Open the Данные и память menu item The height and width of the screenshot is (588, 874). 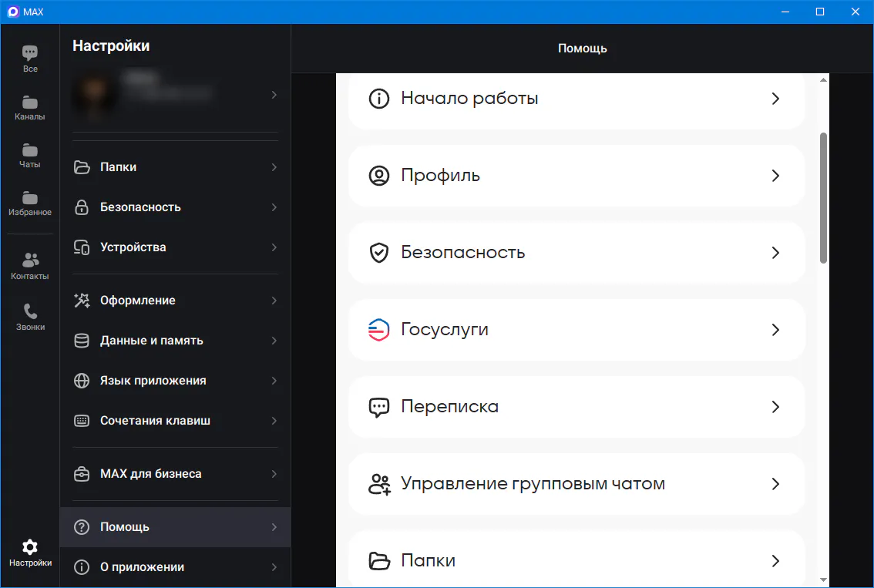[175, 341]
